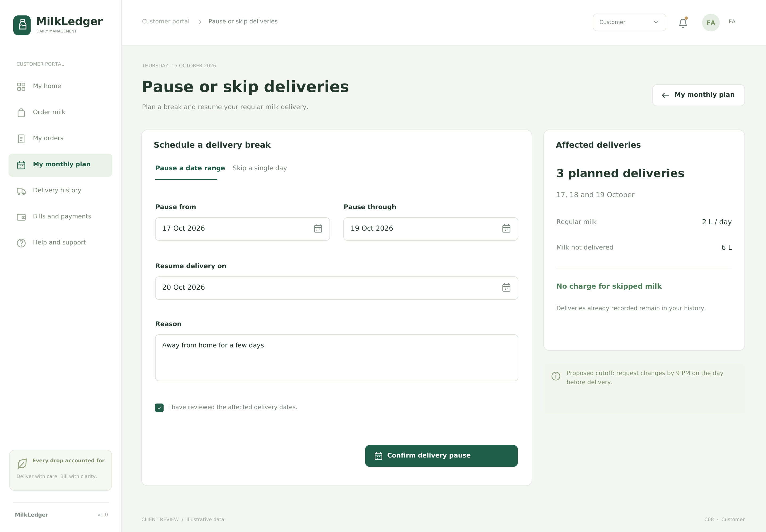Click the My monthly plan back button
Image resolution: width=766 pixels, height=532 pixels.
tap(698, 95)
